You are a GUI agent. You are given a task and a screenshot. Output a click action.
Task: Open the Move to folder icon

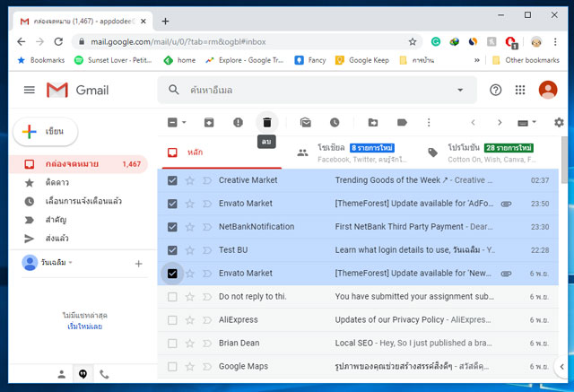373,122
